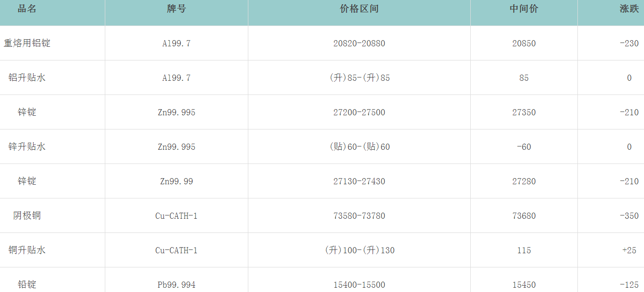Click the 铅锭 product name cell

pos(27,284)
